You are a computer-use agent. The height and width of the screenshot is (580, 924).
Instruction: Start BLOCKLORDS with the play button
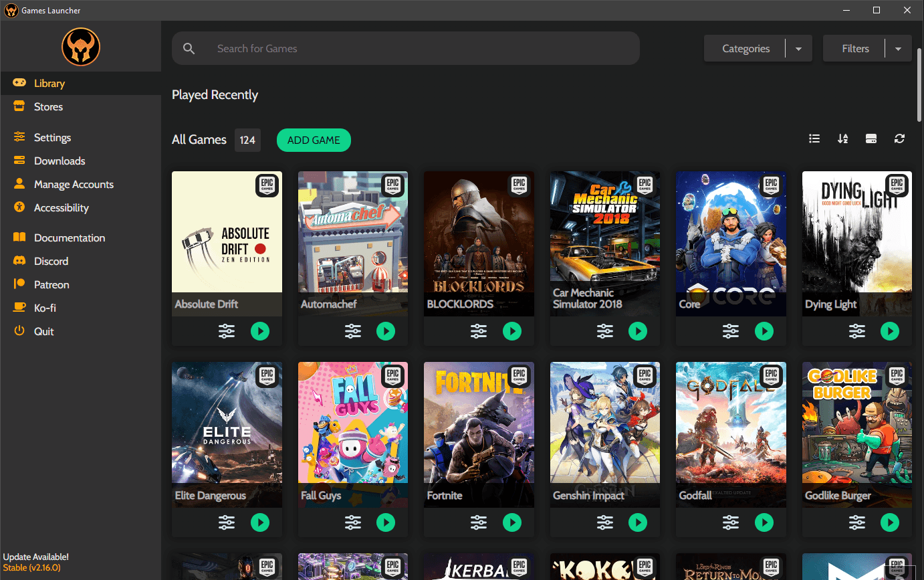pos(512,331)
